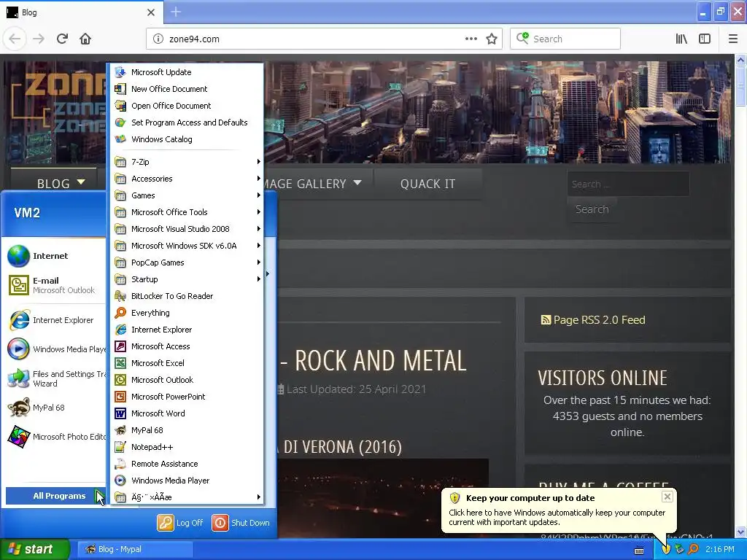Click the page scrollbar down arrow
This screenshot has width=747, height=560.
(740, 532)
